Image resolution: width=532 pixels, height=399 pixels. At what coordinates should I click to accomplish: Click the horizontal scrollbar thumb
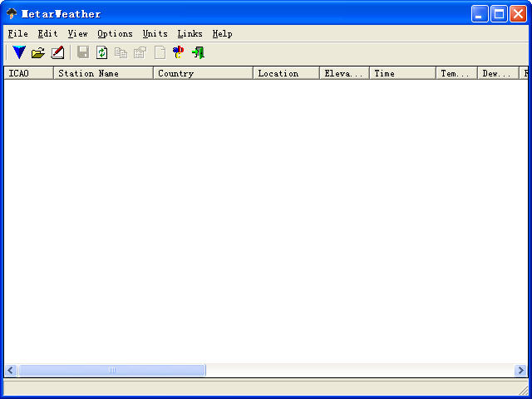pos(111,370)
